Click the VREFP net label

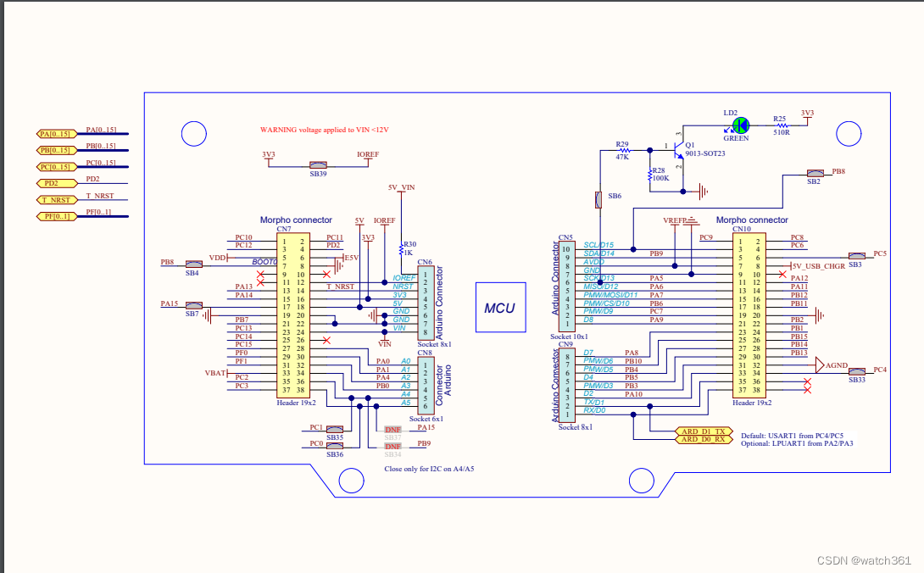tap(675, 220)
